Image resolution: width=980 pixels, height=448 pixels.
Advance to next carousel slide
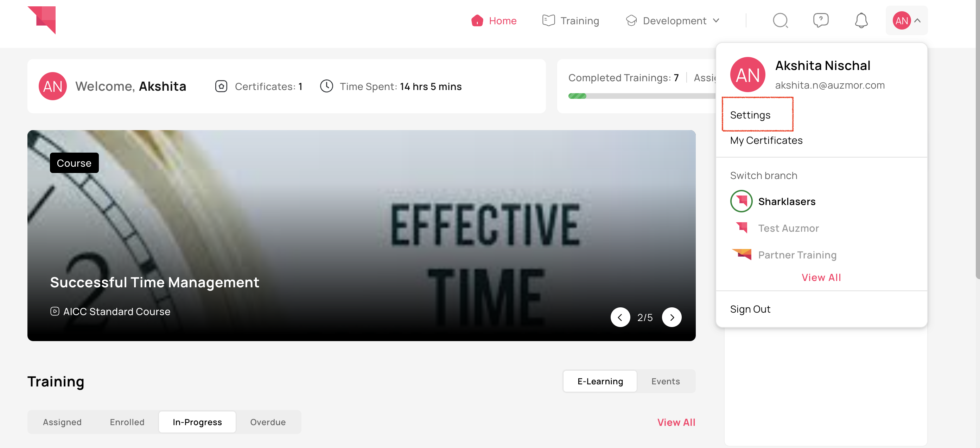[x=672, y=317]
